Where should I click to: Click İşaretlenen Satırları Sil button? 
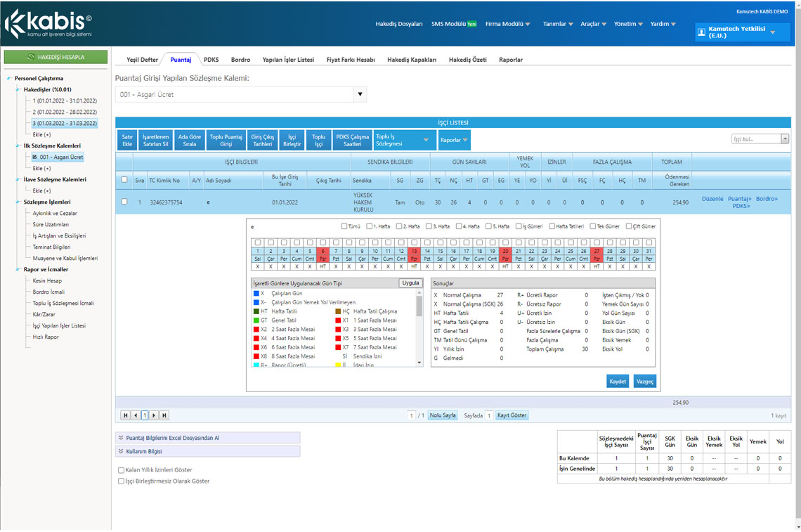155,140
